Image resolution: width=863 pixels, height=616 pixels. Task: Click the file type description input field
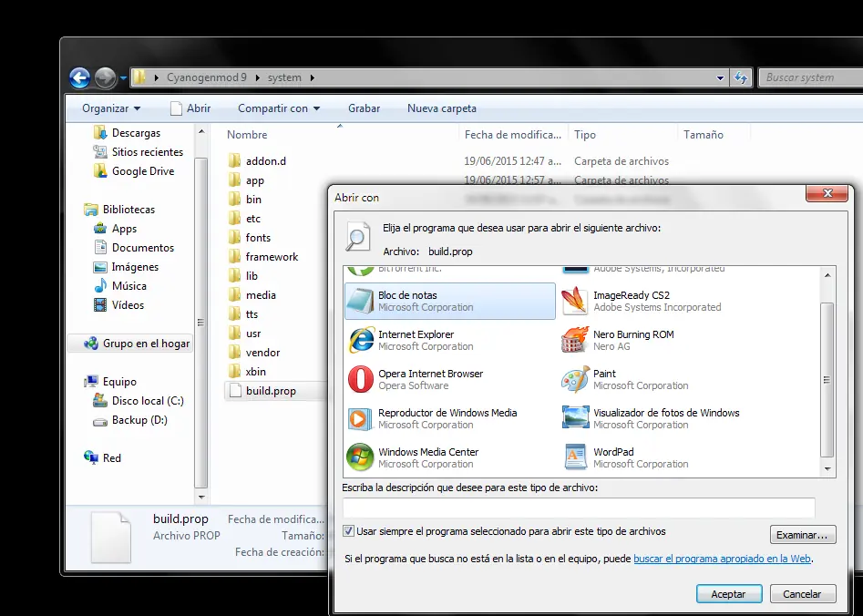point(579,507)
